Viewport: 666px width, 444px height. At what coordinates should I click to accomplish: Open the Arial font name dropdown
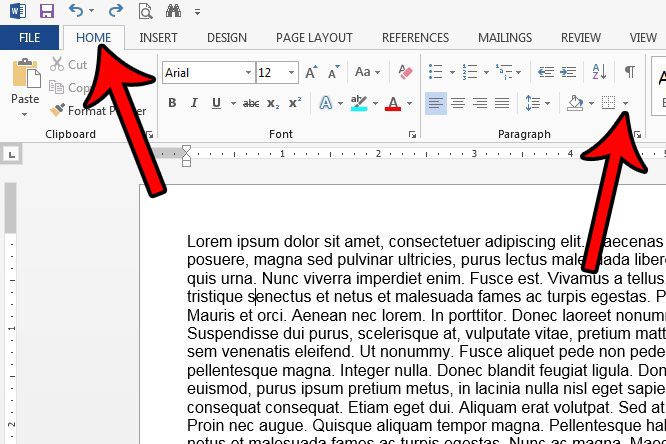[x=248, y=73]
